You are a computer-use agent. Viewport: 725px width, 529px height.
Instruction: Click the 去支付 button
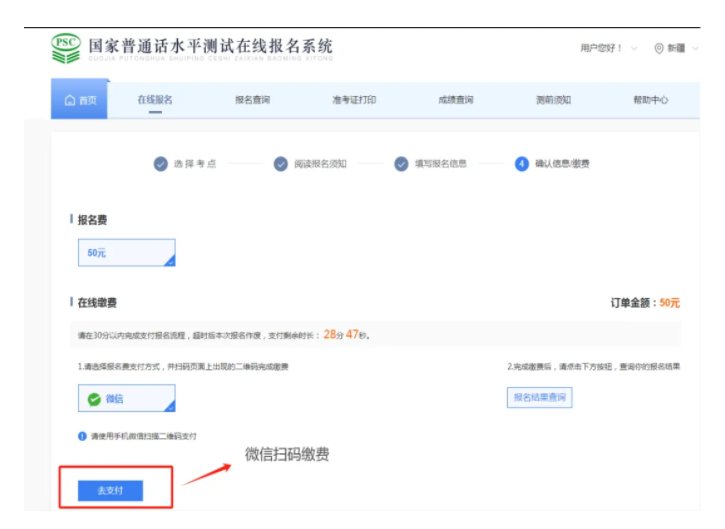point(110,491)
